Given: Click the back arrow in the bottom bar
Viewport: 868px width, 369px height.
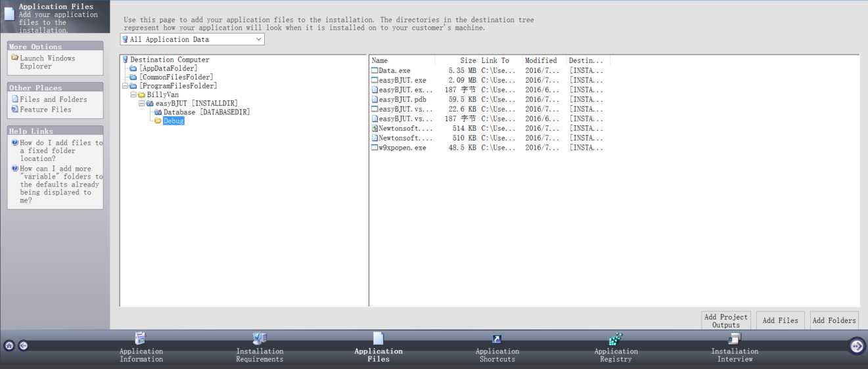Looking at the screenshot, I should pos(23,345).
